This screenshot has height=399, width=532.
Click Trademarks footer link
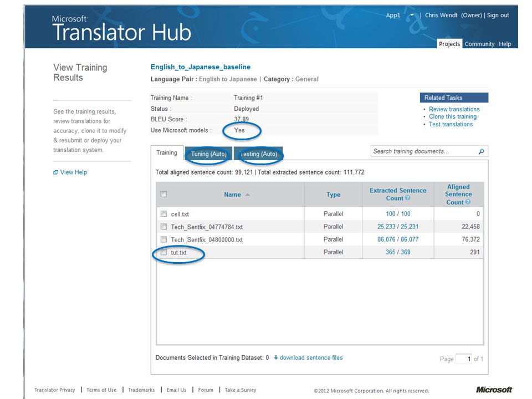[x=141, y=390]
